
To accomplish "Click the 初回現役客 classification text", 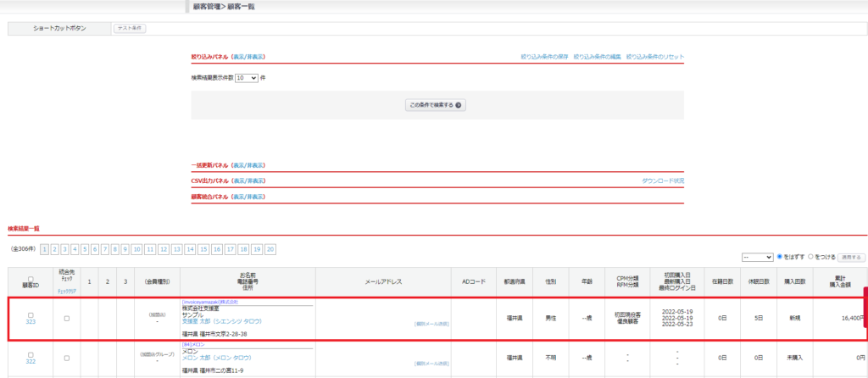I will coord(627,315).
